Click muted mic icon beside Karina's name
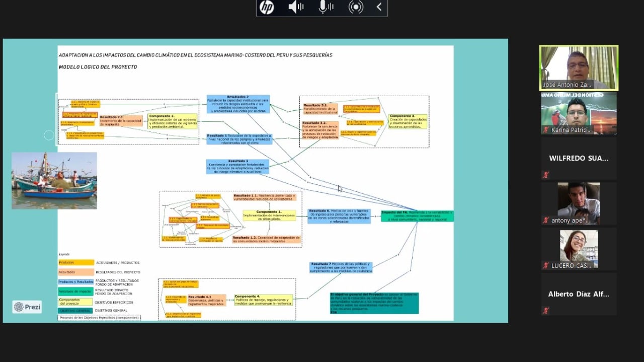Screen dimensions: 644x362 (x=546, y=130)
